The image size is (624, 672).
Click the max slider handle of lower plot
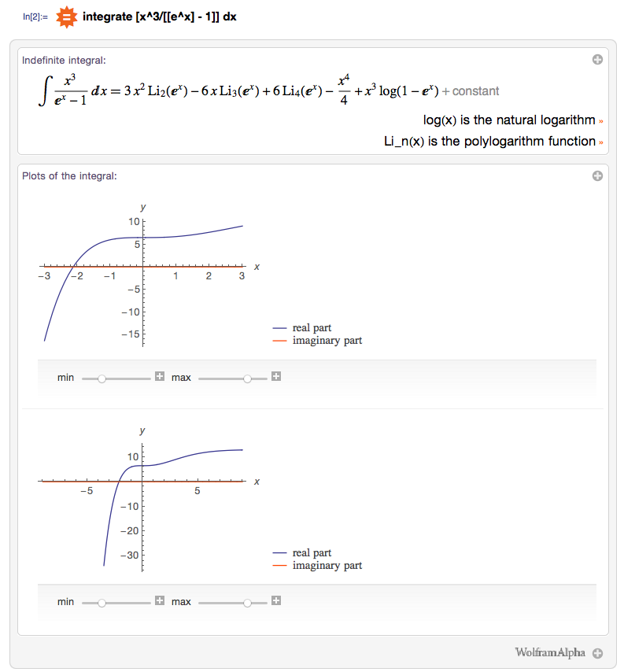coord(248,603)
